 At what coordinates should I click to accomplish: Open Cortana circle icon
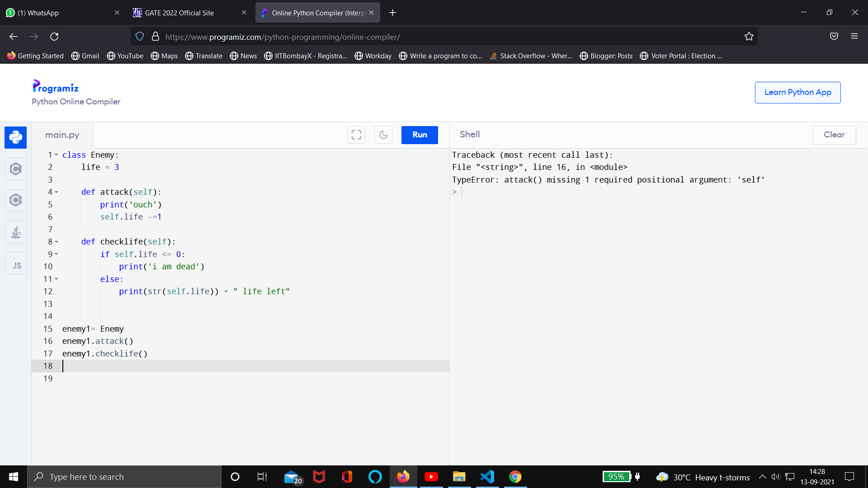(235, 477)
